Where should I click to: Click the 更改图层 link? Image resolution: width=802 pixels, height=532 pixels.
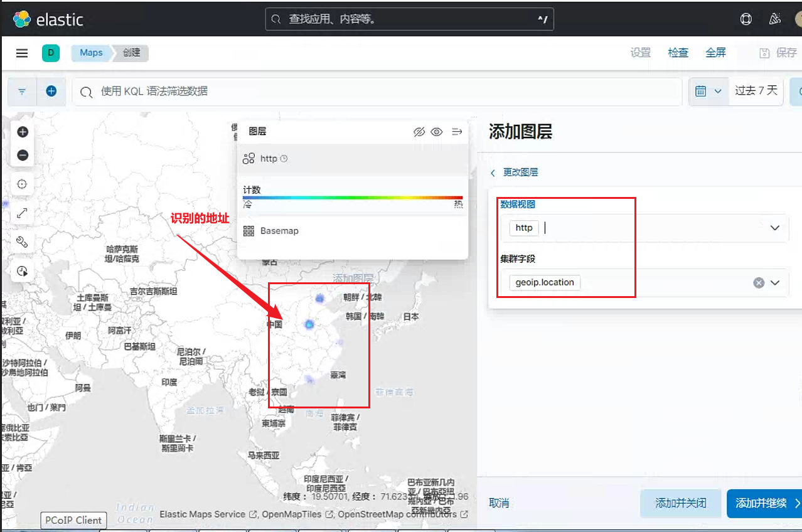(x=515, y=173)
